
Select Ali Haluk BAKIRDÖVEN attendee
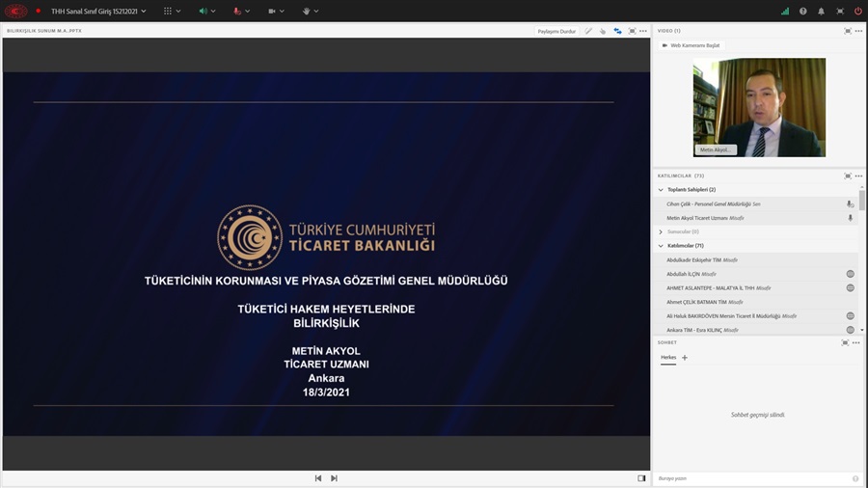pyautogui.click(x=756, y=316)
